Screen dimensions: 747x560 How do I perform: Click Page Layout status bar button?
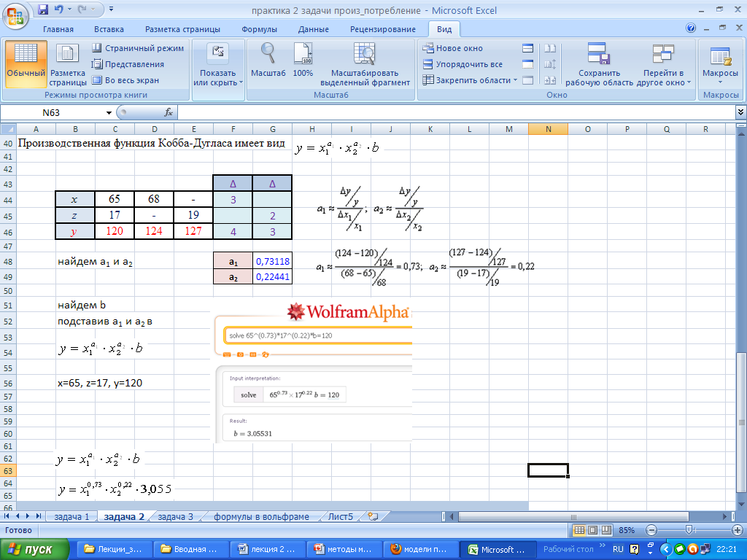[592, 530]
